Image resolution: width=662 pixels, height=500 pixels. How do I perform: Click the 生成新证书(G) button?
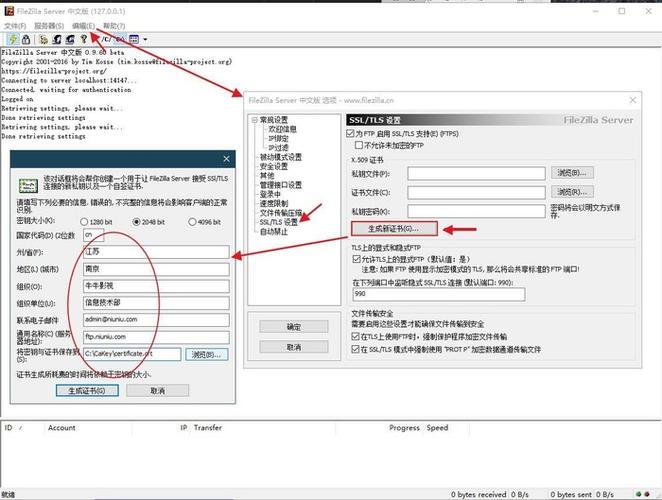(394, 228)
